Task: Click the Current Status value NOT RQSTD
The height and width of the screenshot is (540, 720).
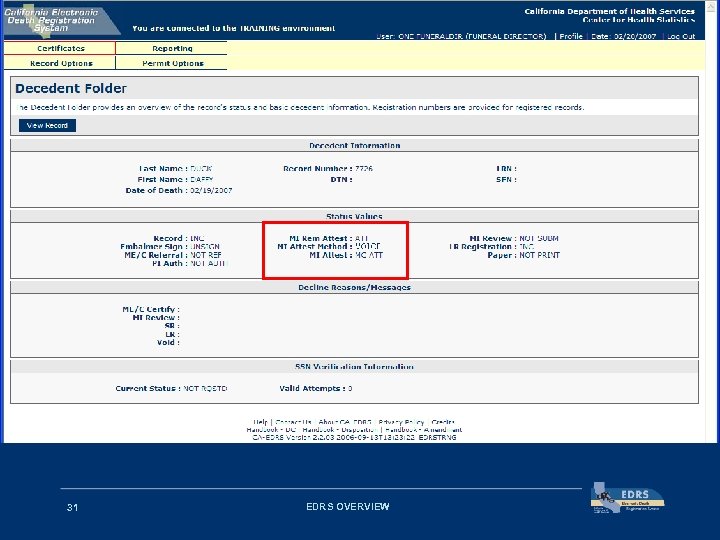Action: click(x=205, y=388)
